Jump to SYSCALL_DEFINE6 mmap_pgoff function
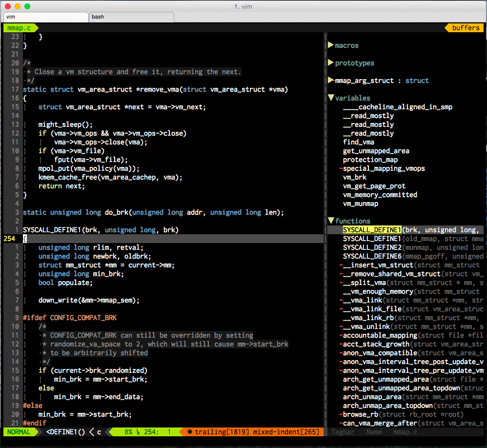Image resolution: width=487 pixels, height=448 pixels. [413, 256]
